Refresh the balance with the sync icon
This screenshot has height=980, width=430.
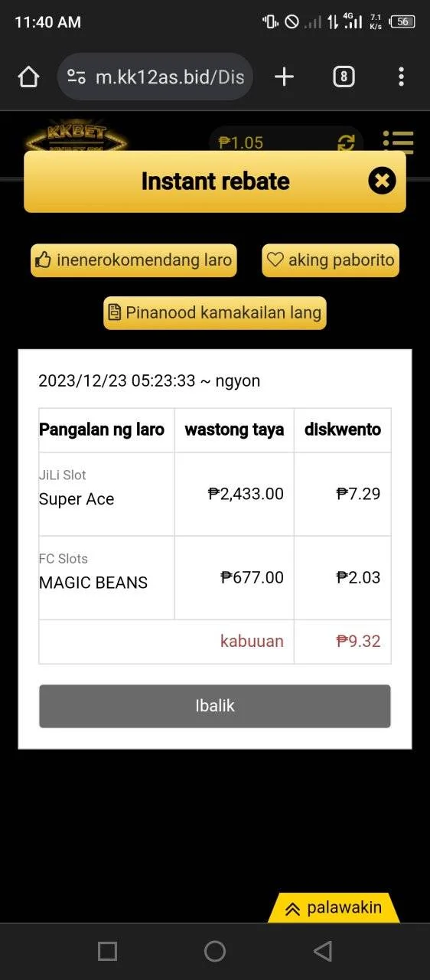tap(347, 142)
